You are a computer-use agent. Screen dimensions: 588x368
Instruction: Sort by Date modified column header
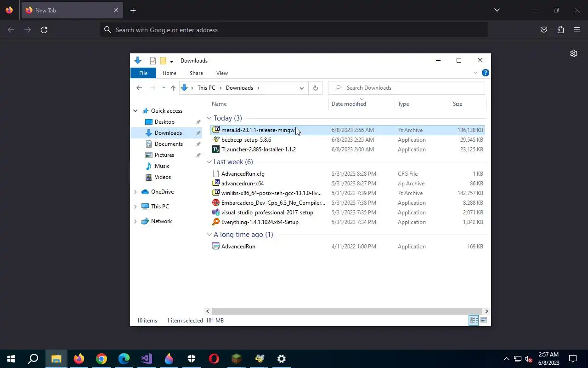(362, 104)
